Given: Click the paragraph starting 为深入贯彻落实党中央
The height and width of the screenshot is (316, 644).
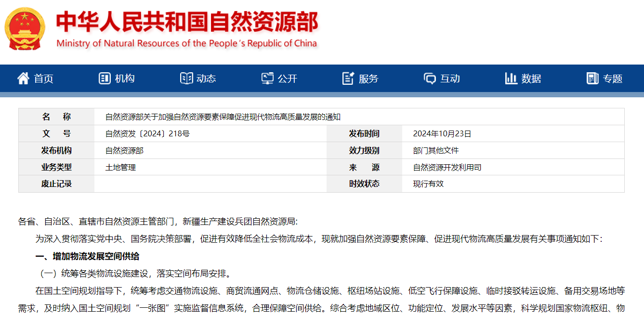Looking at the screenshot, I should click(318, 239).
